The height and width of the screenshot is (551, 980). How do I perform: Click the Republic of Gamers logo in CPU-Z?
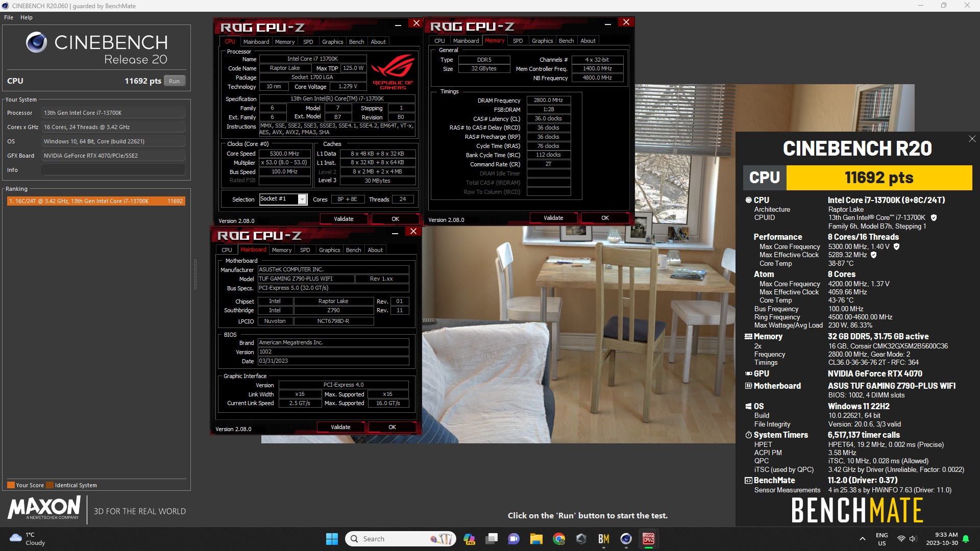click(x=393, y=72)
